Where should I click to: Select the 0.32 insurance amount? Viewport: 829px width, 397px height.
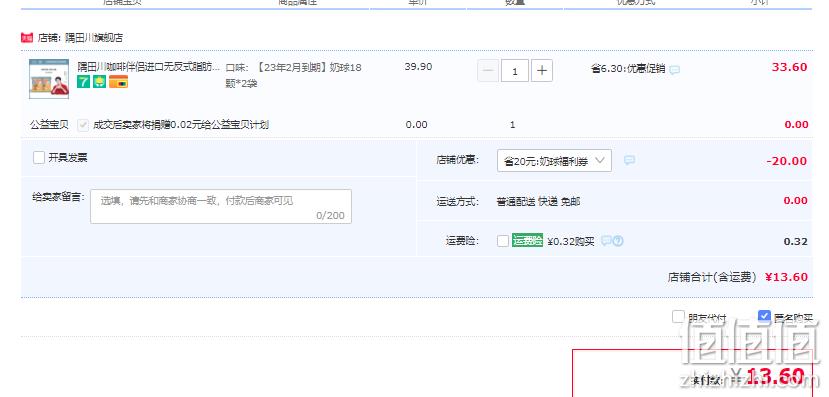[796, 242]
